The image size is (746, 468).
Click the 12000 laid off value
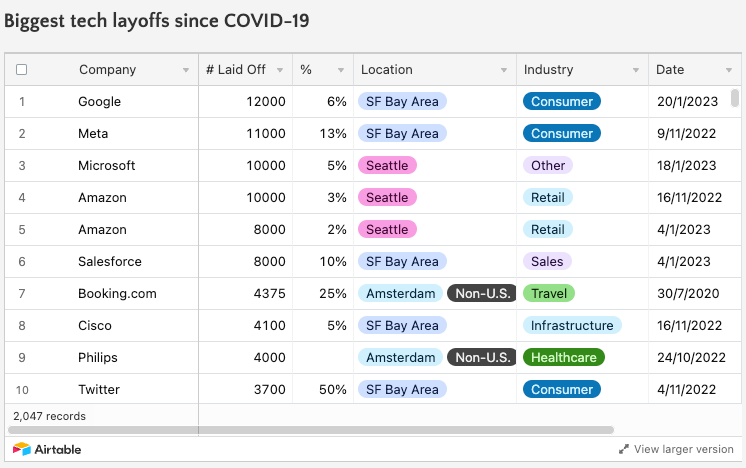coord(265,101)
